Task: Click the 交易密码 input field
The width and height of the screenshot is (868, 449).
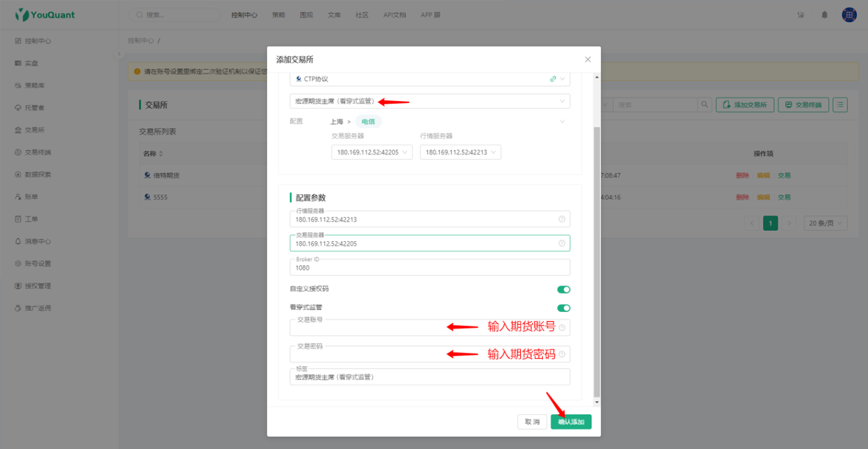Action: (x=430, y=354)
